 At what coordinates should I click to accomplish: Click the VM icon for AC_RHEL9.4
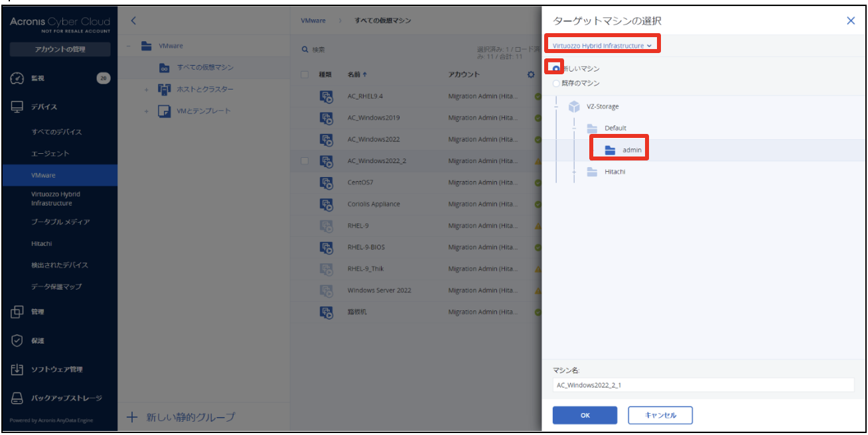pyautogui.click(x=326, y=96)
